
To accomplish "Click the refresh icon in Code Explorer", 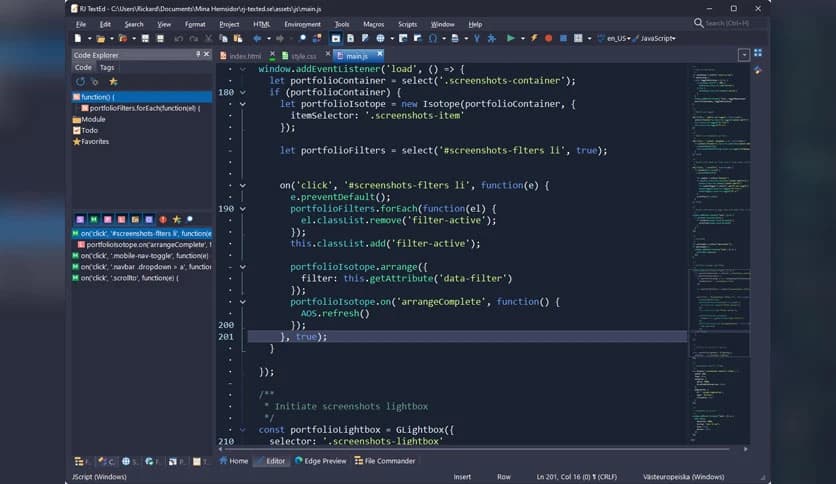I will pos(80,81).
